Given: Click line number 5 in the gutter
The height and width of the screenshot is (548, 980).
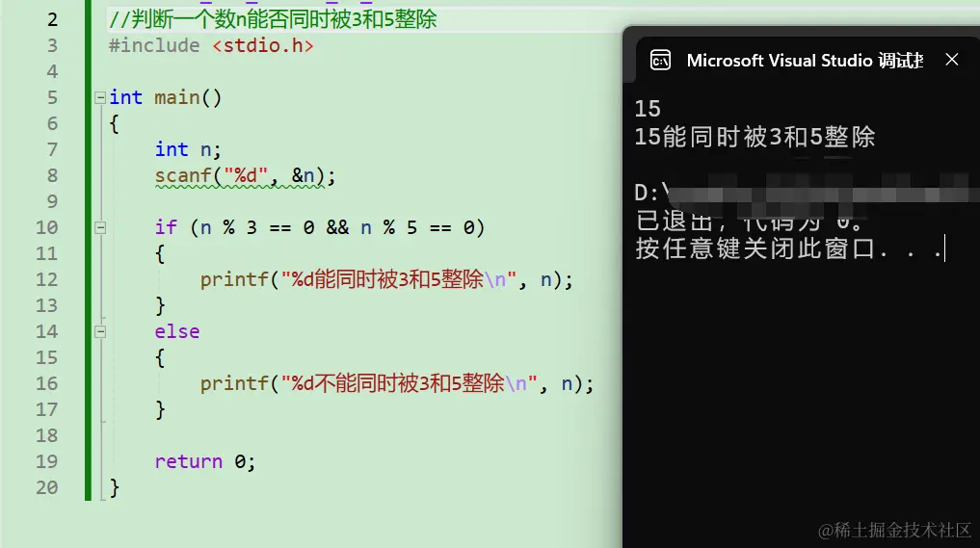Looking at the screenshot, I should coord(52,97).
